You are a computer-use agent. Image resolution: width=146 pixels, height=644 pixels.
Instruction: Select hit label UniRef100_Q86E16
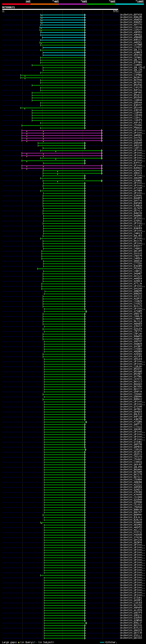tap(131, 261)
